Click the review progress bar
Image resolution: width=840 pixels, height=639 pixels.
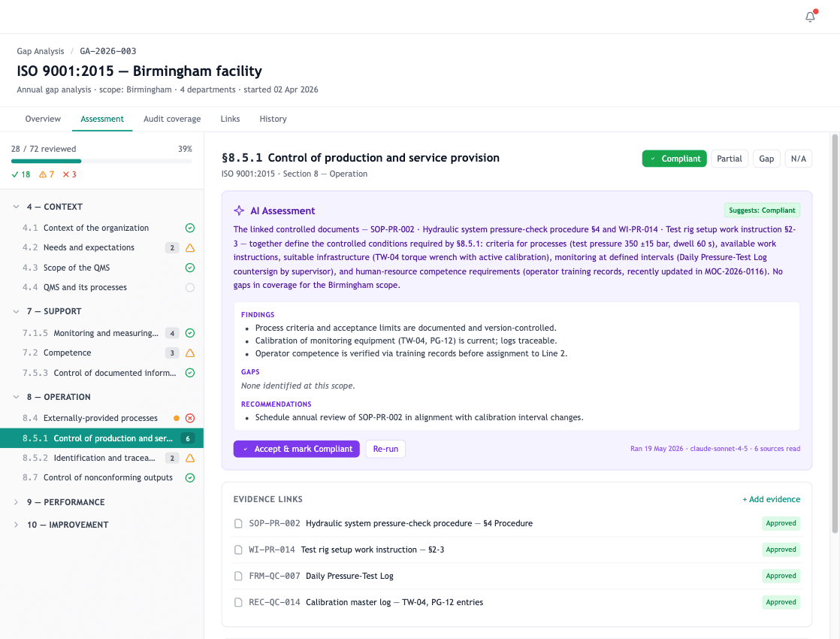[x=101, y=161]
